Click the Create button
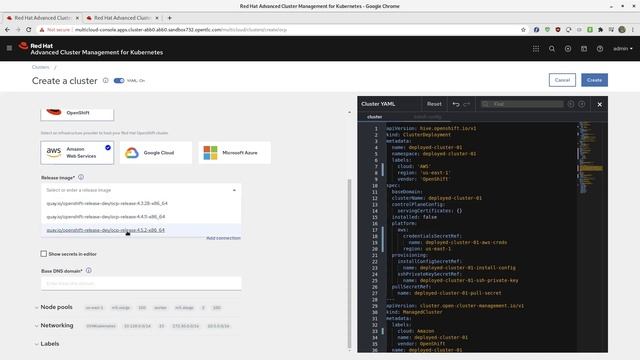640x360 pixels. click(x=594, y=80)
